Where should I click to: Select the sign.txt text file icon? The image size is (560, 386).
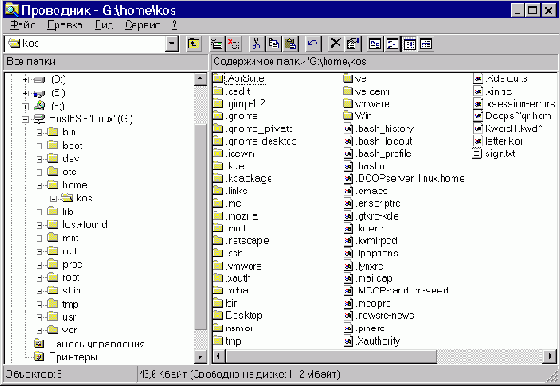coord(478,154)
